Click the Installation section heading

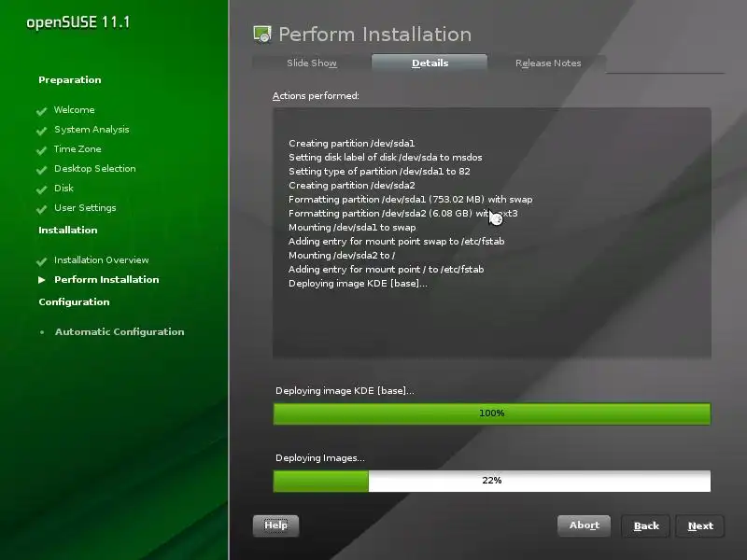[x=67, y=230]
